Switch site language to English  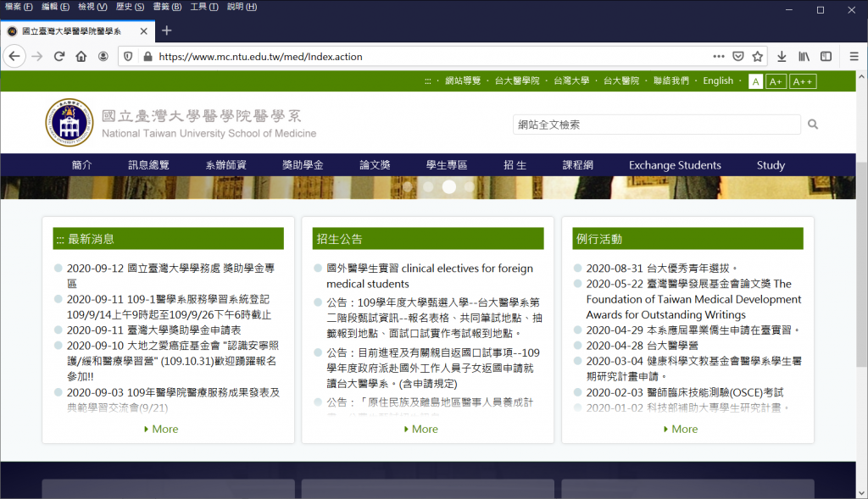[x=718, y=80]
